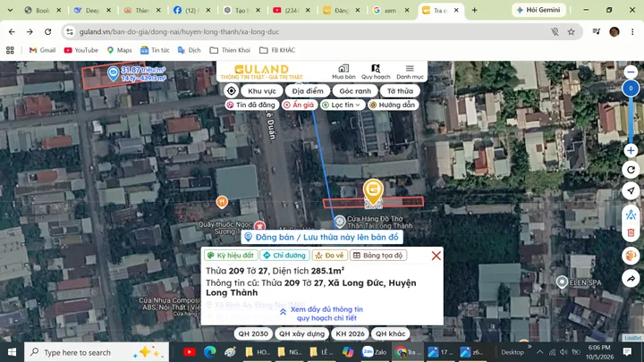Toggle Tin đã đăng listings
This screenshot has width=644, height=362.
click(251, 105)
